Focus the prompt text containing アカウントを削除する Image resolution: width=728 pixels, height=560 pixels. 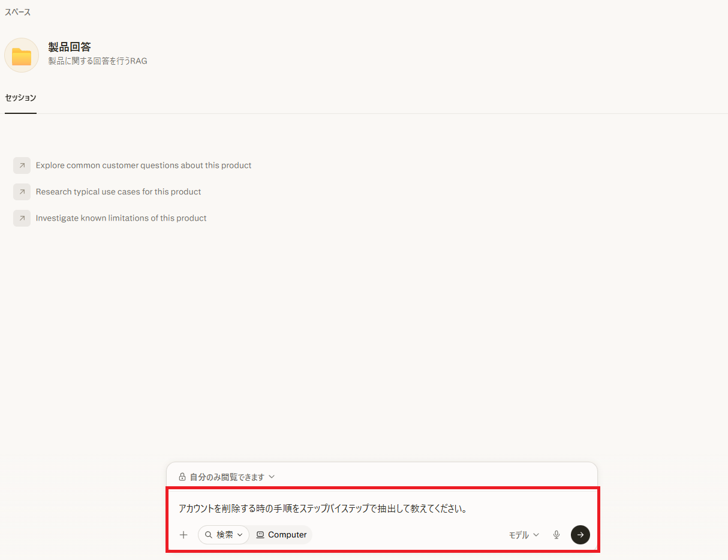point(323,508)
